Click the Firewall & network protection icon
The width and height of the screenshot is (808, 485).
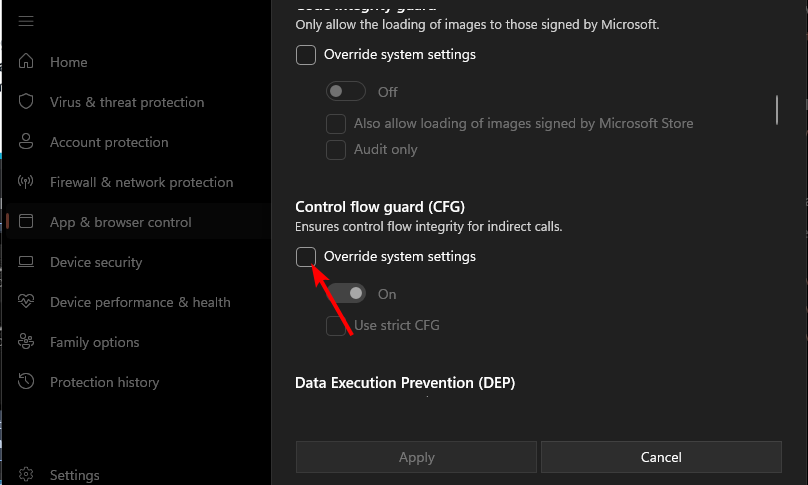27,182
